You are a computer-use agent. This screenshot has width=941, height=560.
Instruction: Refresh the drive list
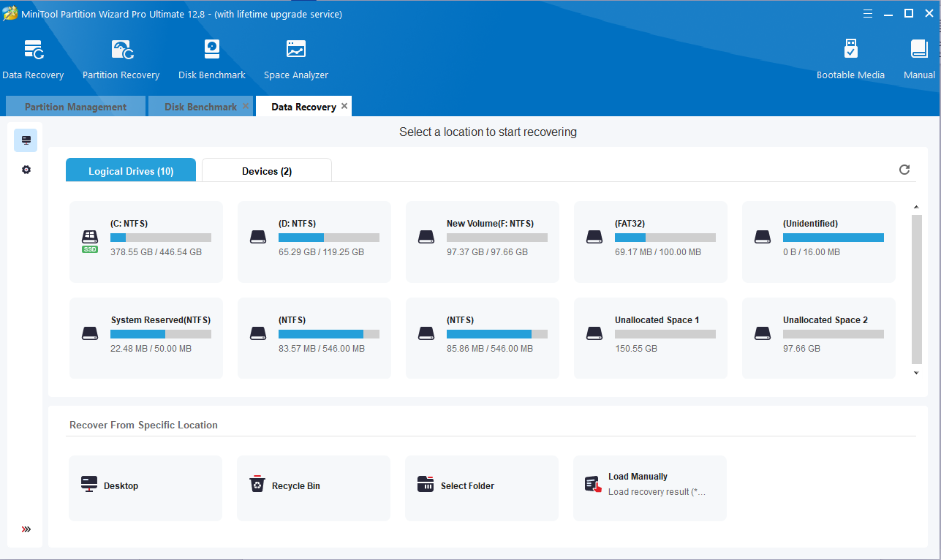coord(904,170)
